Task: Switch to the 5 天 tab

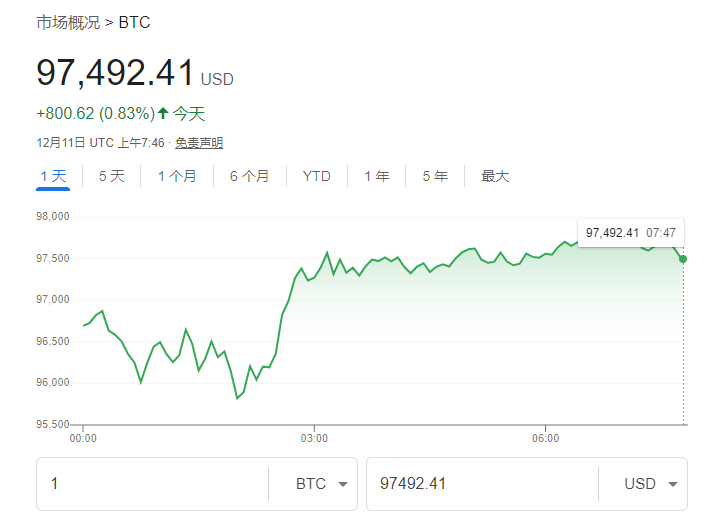Action: coord(112,176)
